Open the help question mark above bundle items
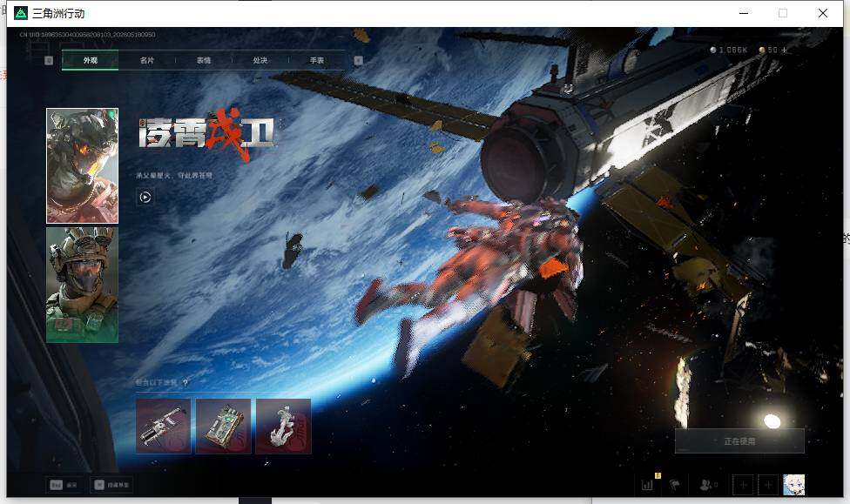The height and width of the screenshot is (504, 850). coord(186,383)
